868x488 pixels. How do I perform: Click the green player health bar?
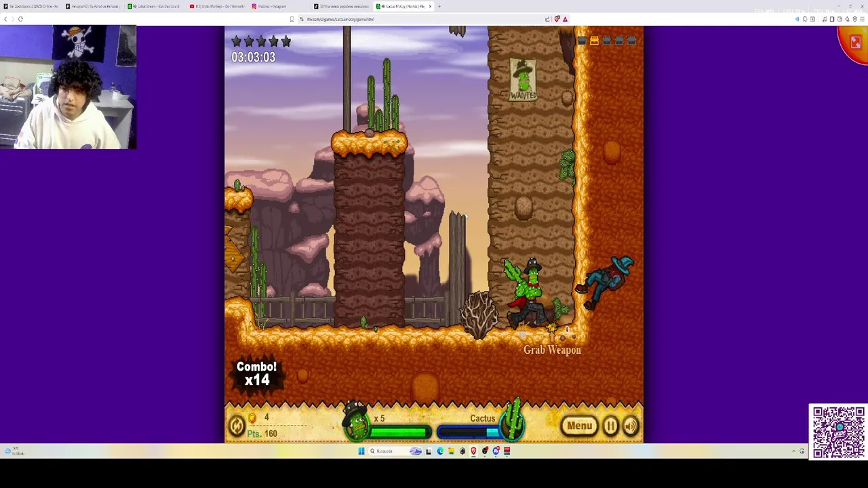pos(399,432)
